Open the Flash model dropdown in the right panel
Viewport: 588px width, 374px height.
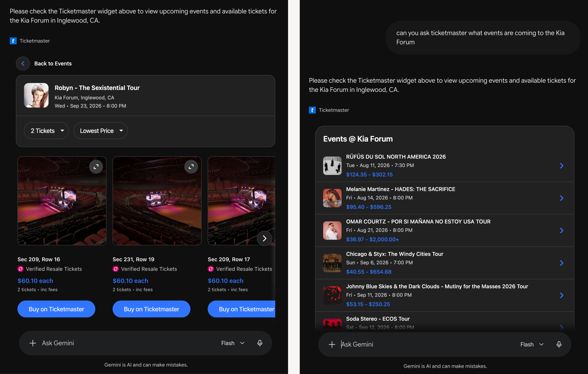coord(532,344)
